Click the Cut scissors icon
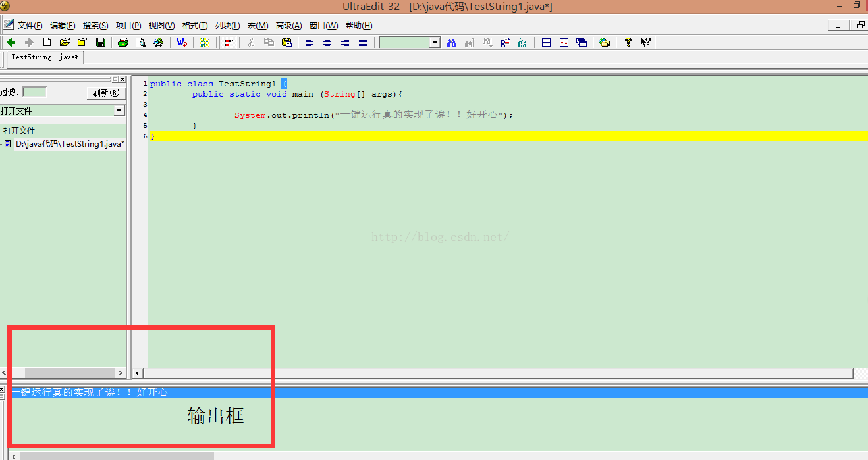Image resolution: width=868 pixels, height=460 pixels. [x=251, y=42]
